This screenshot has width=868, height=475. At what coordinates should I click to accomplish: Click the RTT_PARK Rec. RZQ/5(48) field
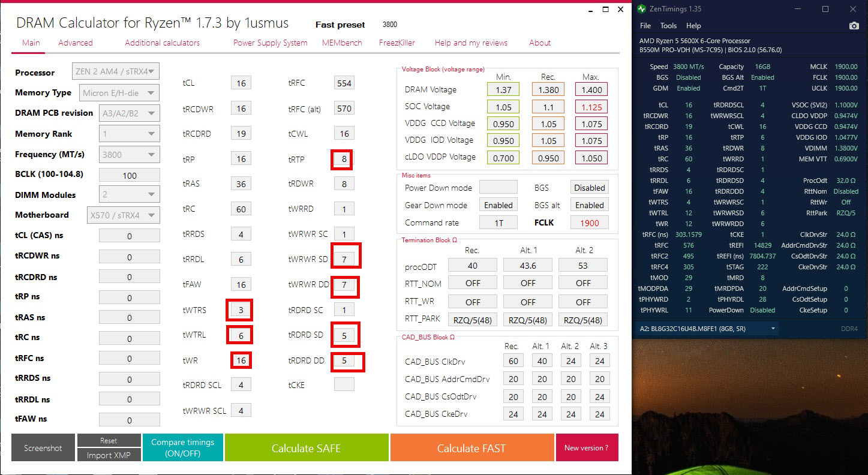tap(473, 319)
